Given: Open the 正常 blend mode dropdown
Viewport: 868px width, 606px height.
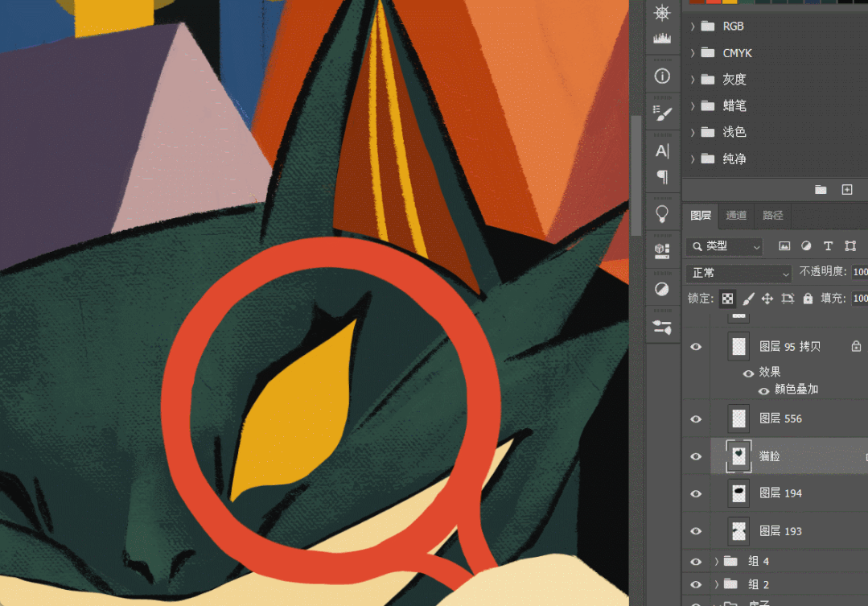Looking at the screenshot, I should [739, 273].
